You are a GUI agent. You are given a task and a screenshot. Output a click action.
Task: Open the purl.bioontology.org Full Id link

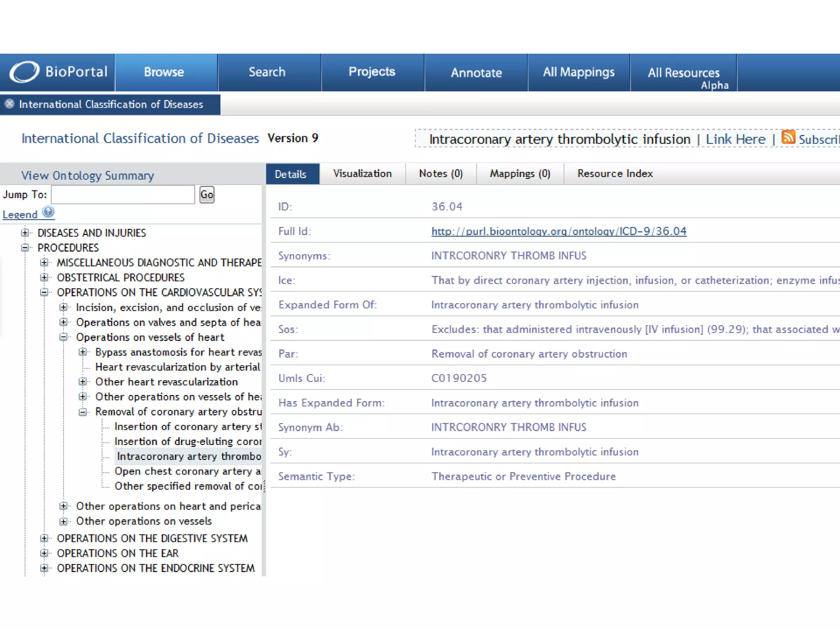[559, 231]
